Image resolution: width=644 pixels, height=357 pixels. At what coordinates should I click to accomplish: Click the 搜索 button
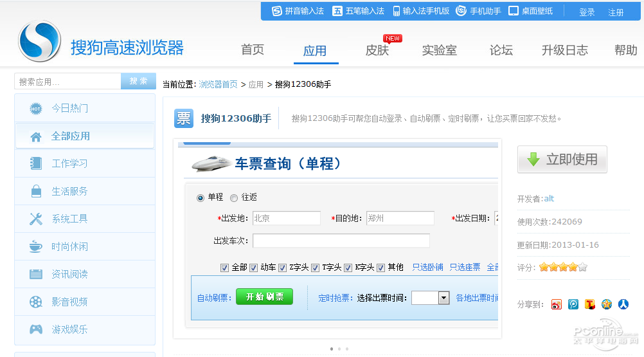(138, 81)
